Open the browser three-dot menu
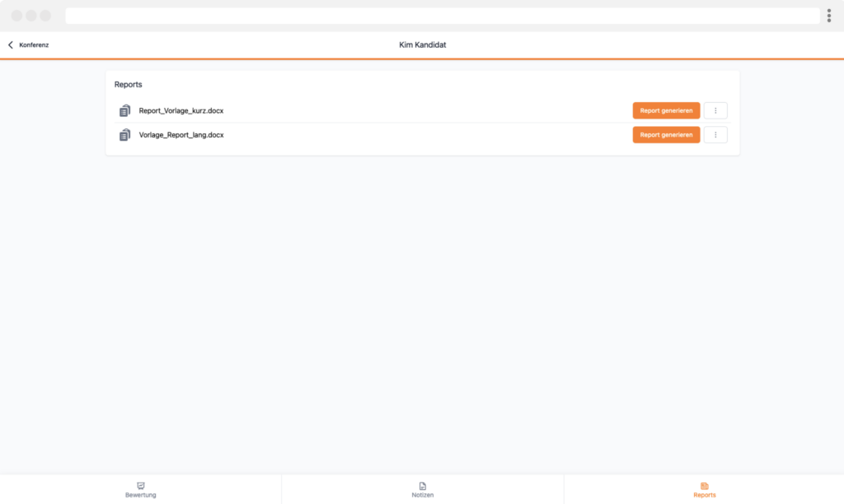The width and height of the screenshot is (844, 504). (829, 16)
